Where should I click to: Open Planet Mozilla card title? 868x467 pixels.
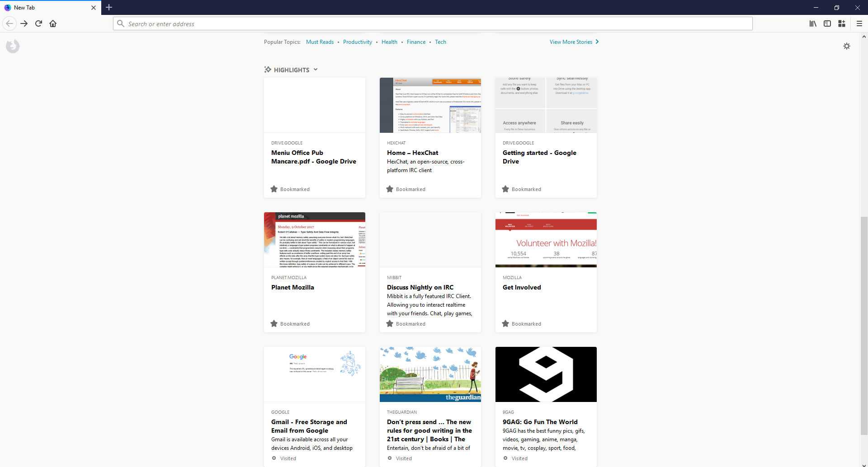click(x=292, y=287)
